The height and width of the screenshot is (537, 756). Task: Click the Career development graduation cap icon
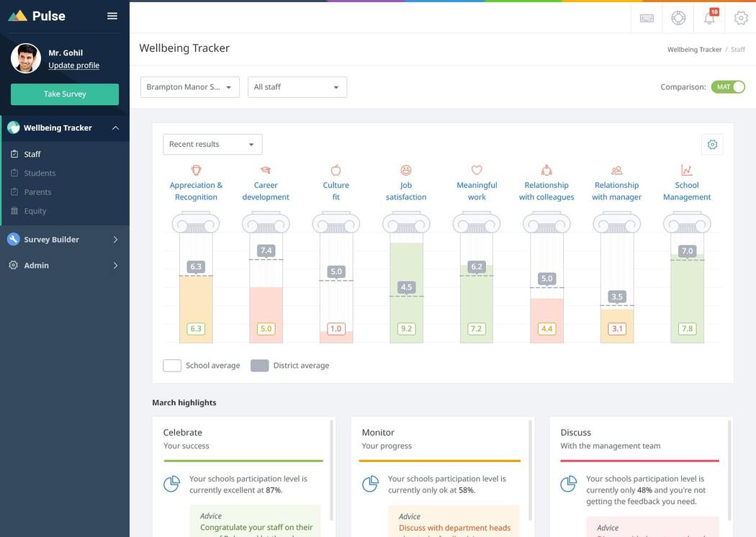tap(266, 170)
